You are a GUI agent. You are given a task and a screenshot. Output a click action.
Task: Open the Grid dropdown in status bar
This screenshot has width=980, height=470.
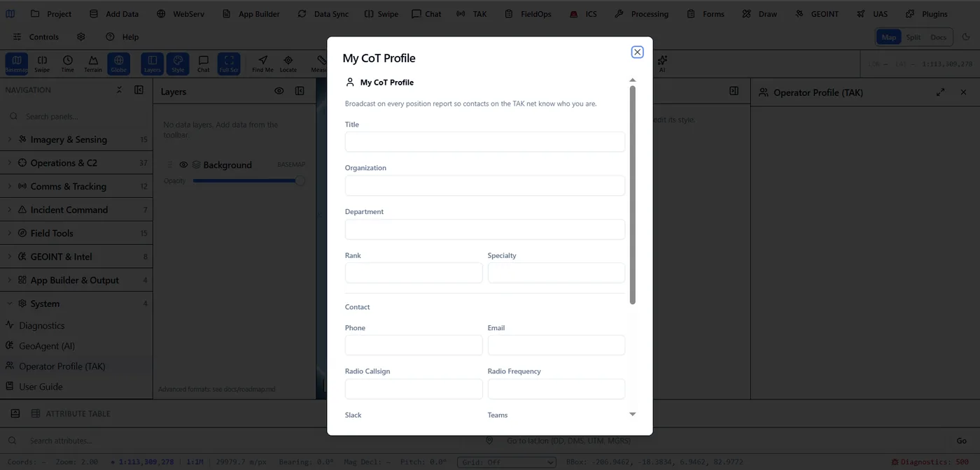(507, 462)
